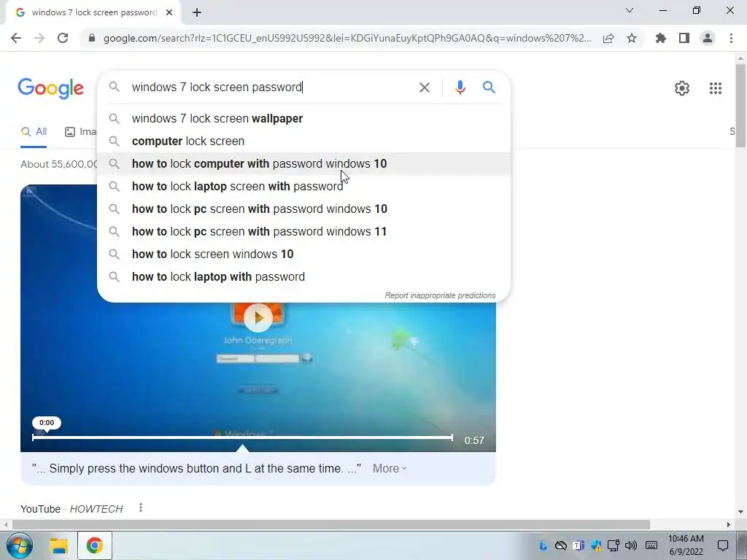Image resolution: width=747 pixels, height=560 pixels.
Task: Open the tab search chevron
Action: tap(630, 10)
